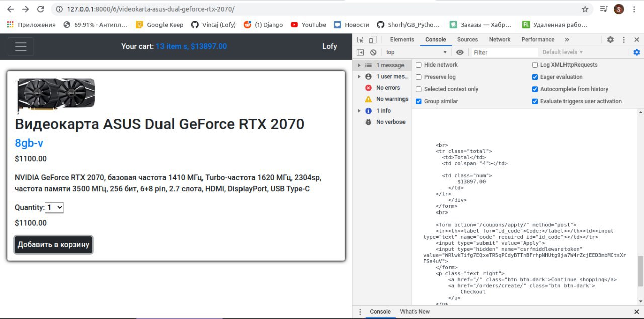Disable Evaluate triggers user activation
This screenshot has height=319, width=644.
(535, 101)
